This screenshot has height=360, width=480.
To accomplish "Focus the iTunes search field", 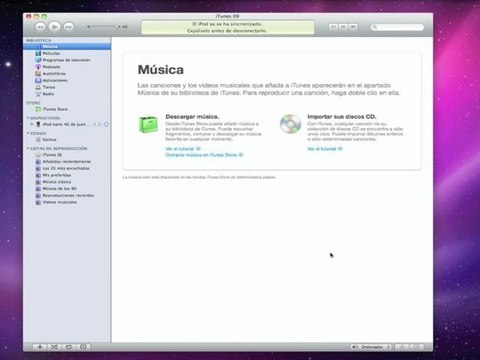I will 397,27.
